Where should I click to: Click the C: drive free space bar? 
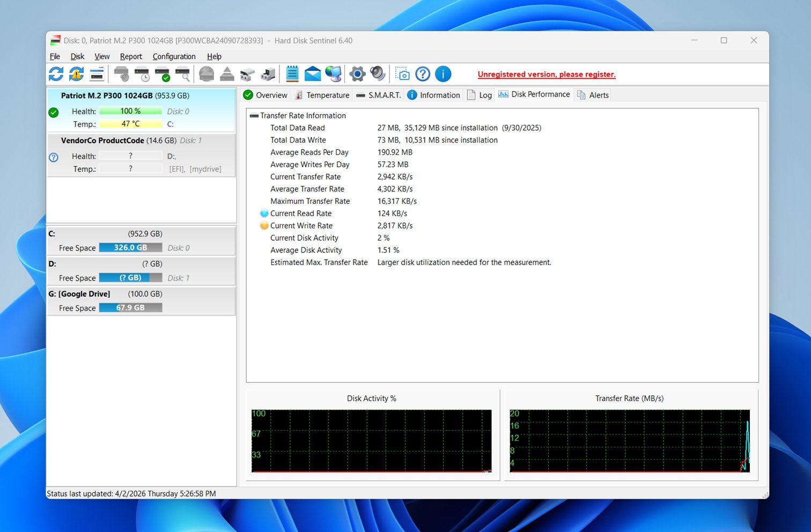click(130, 247)
